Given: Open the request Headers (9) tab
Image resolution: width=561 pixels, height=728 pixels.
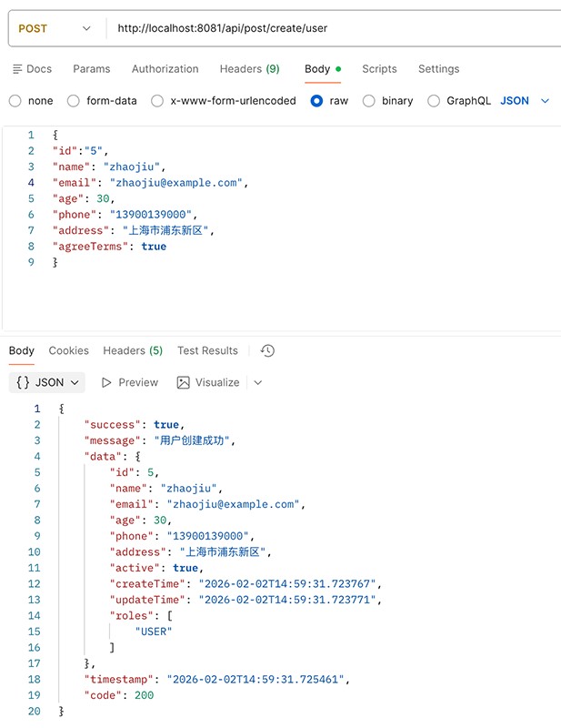Looking at the screenshot, I should click(x=249, y=69).
